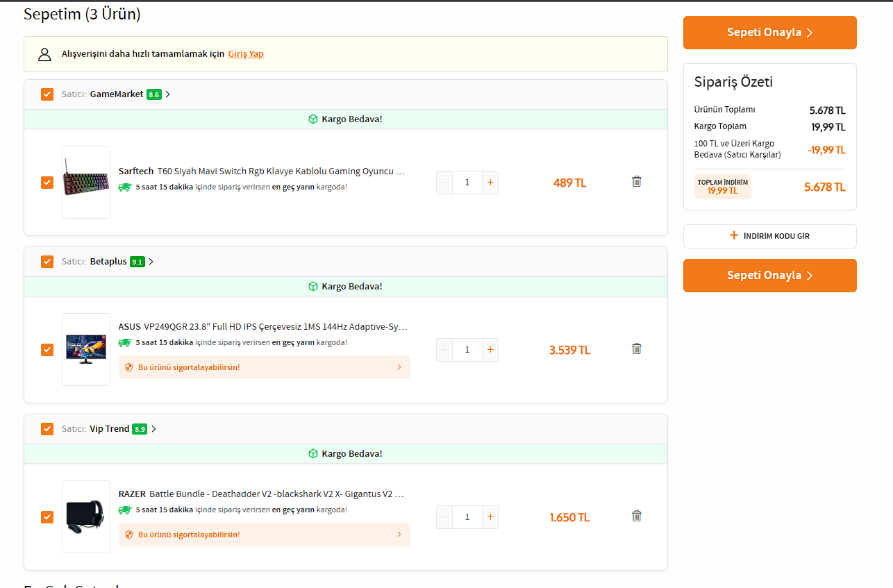Click the Vip Trend 8.9 rating badge
This screenshot has width=893, height=588.
(140, 429)
